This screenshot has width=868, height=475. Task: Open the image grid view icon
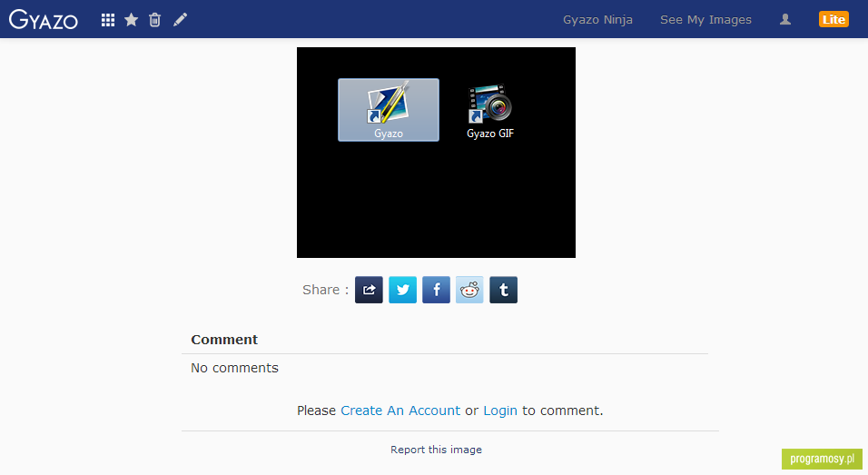click(108, 20)
